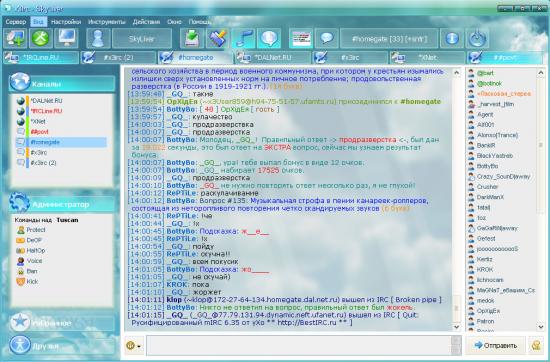Switch to the *DALNet.RU tab
This screenshot has height=362, width=550.
pos(273,58)
